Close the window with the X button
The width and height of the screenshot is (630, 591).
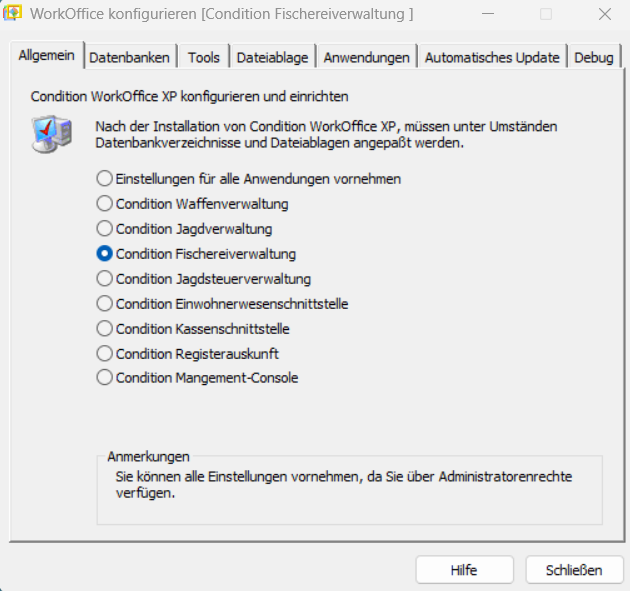[x=605, y=15]
